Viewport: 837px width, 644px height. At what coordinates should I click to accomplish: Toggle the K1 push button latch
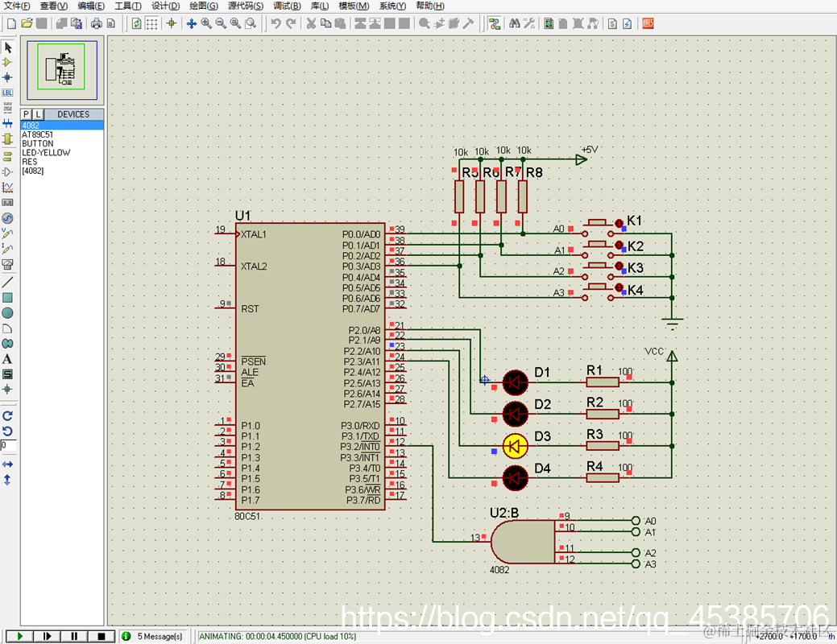[619, 223]
